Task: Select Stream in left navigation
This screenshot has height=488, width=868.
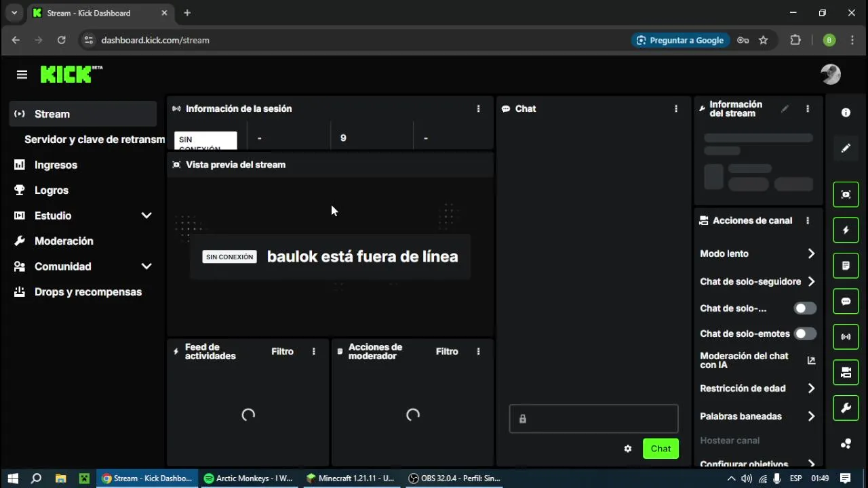Action: (x=83, y=114)
